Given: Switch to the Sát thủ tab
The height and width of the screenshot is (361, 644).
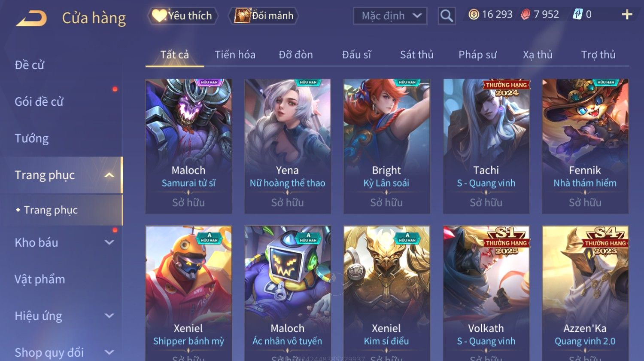Looking at the screenshot, I should coord(416,55).
